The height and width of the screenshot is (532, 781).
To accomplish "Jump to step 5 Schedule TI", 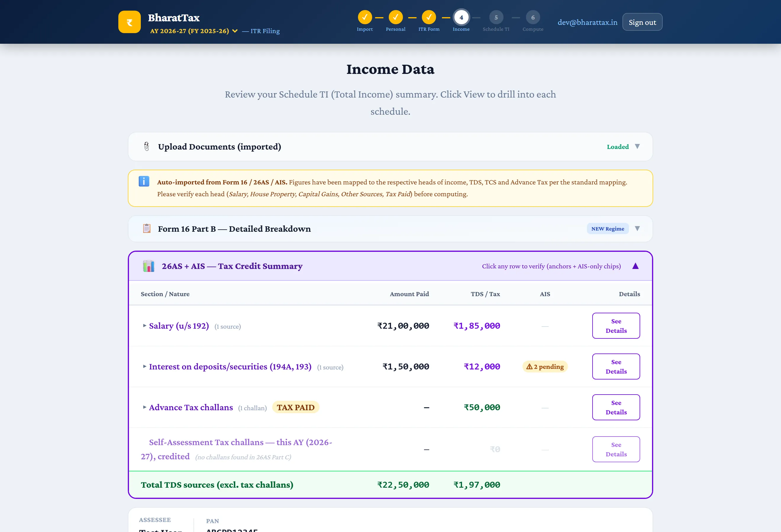I will 496,17.
